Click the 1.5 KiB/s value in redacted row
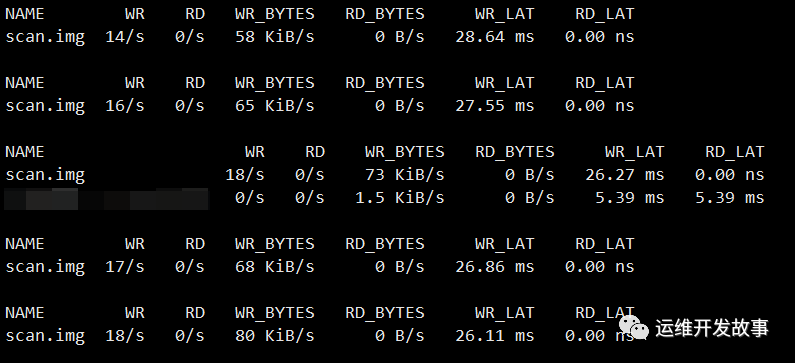The width and height of the screenshot is (795, 363). pyautogui.click(x=400, y=198)
